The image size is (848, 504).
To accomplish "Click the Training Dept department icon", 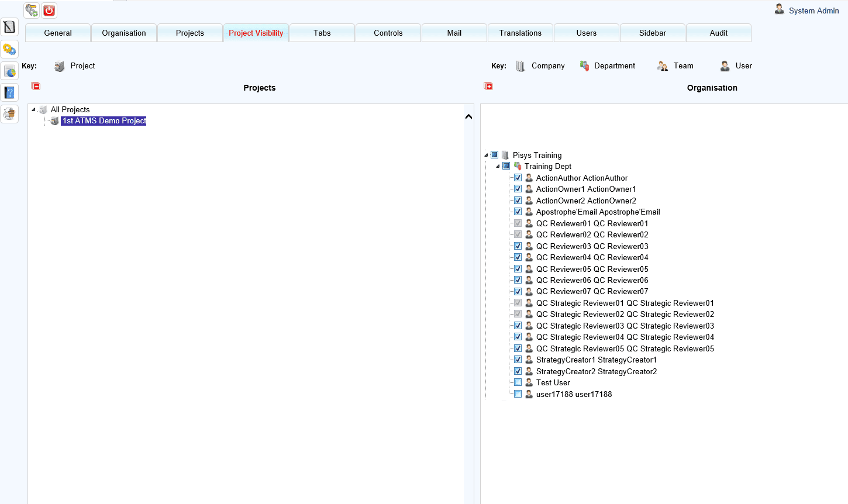I will pos(518,166).
